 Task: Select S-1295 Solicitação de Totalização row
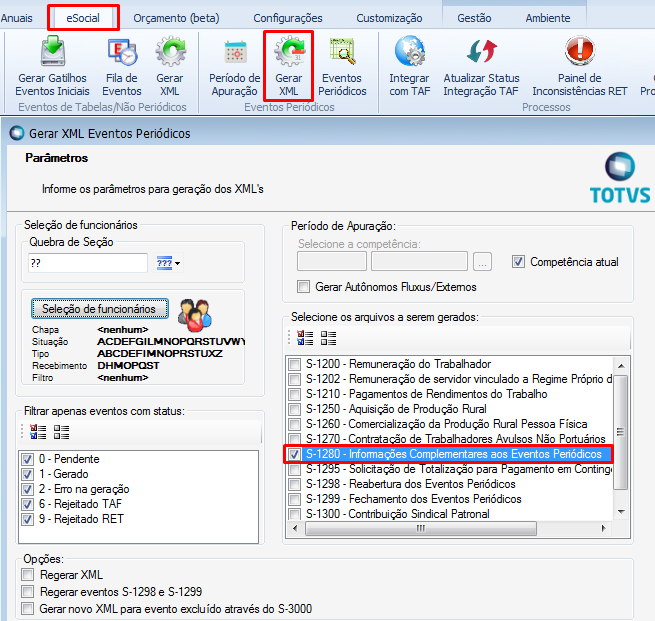pyautogui.click(x=450, y=469)
